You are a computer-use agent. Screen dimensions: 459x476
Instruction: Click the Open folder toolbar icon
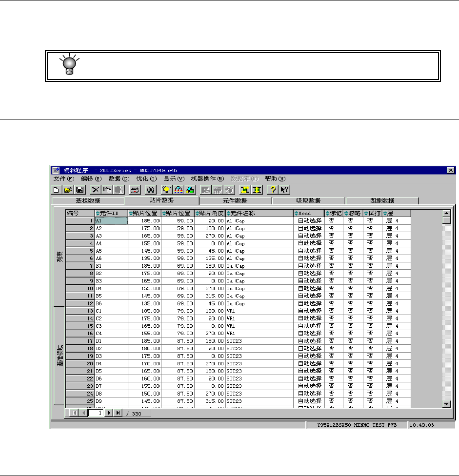click(68, 190)
